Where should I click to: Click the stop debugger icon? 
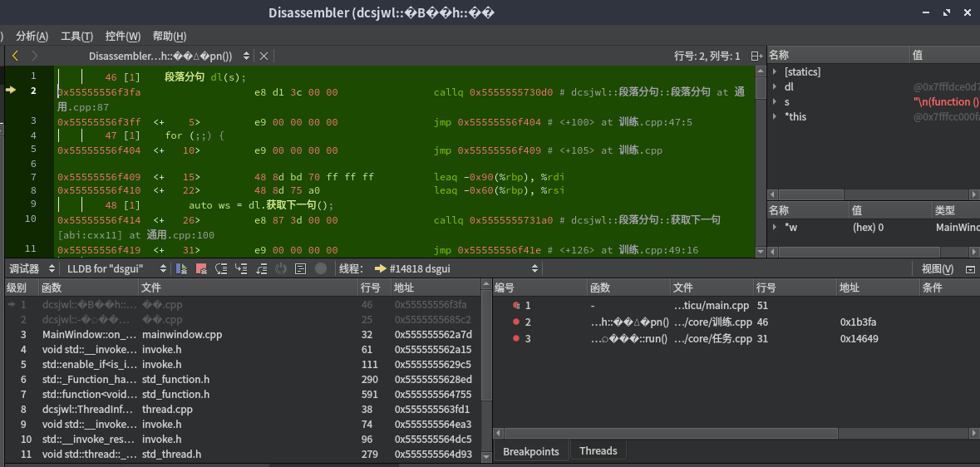tap(201, 269)
